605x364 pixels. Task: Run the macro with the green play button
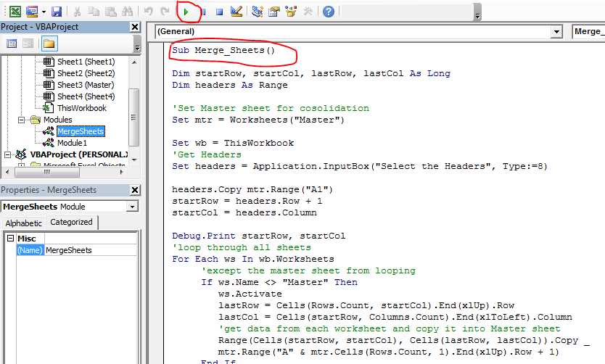click(x=186, y=12)
